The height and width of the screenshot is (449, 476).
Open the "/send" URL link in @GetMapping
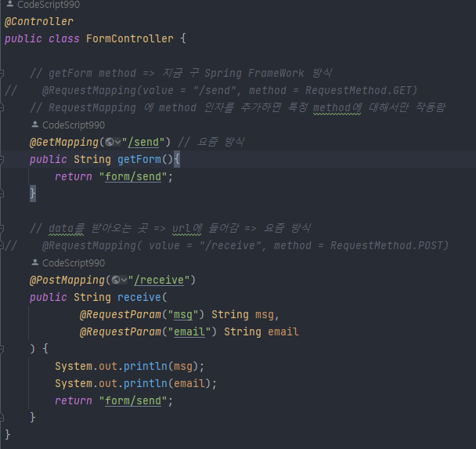coord(143,142)
